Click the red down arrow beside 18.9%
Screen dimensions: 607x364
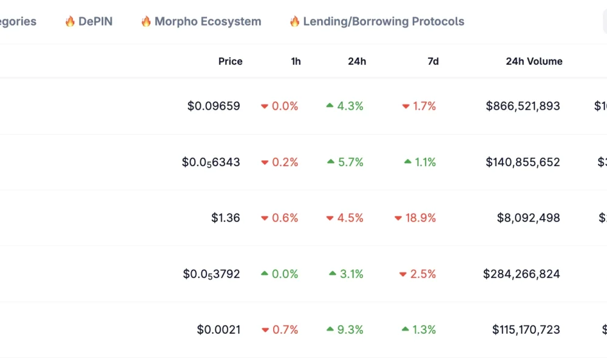tap(399, 218)
